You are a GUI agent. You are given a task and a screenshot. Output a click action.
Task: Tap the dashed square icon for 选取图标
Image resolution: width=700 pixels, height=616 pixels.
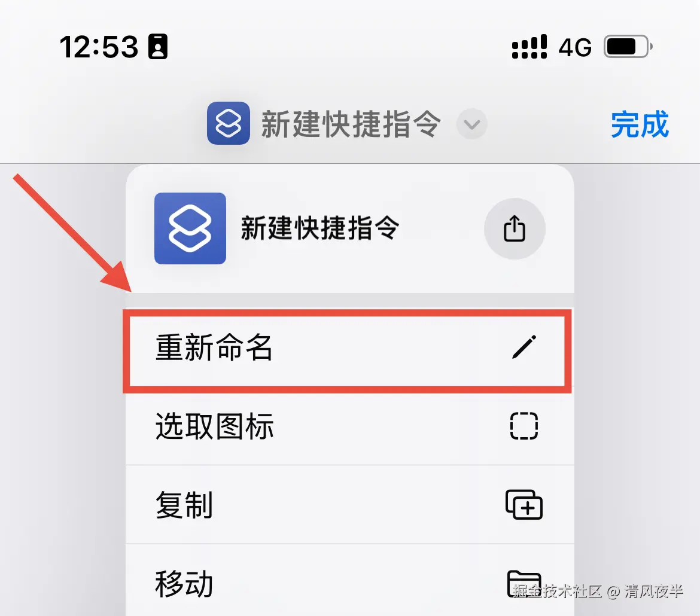point(524,426)
